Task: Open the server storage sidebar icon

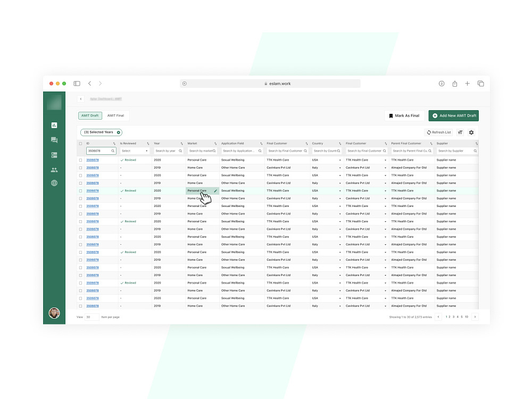Action: pyautogui.click(x=54, y=155)
